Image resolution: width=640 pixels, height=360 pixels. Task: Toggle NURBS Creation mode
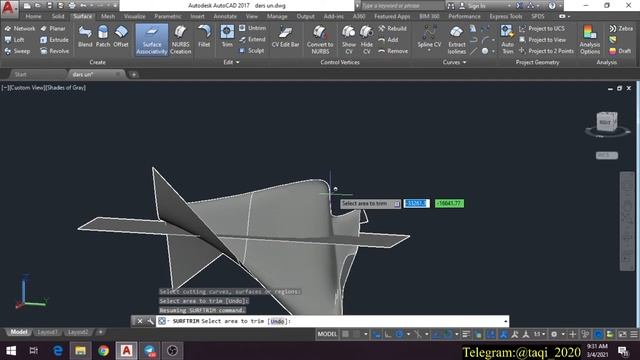(180, 40)
